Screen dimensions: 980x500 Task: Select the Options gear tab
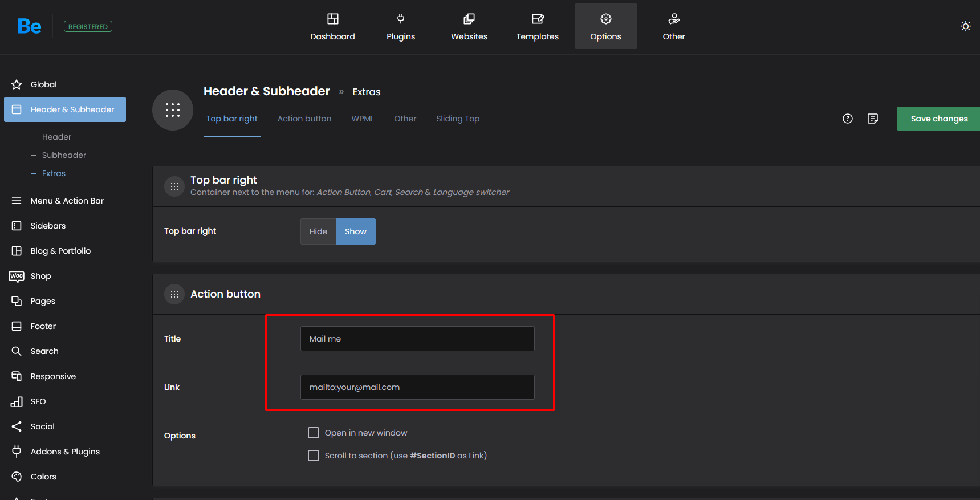(605, 27)
